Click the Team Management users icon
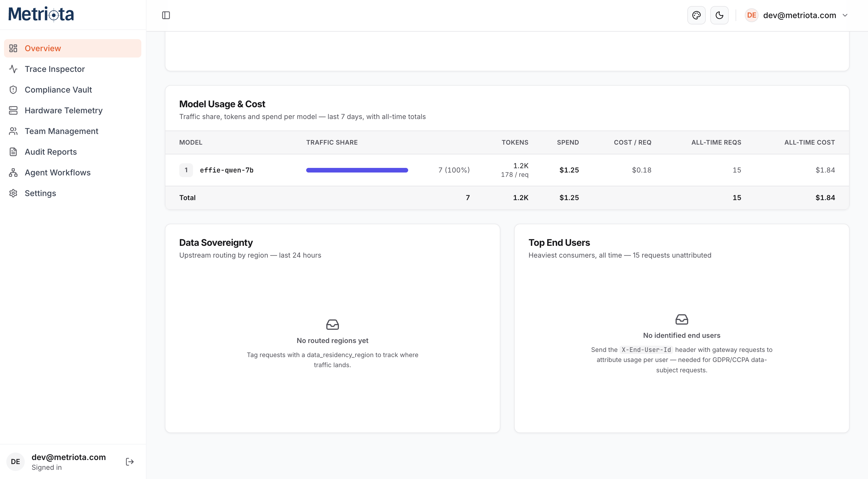Viewport: 868px width, 479px height. coord(13,131)
